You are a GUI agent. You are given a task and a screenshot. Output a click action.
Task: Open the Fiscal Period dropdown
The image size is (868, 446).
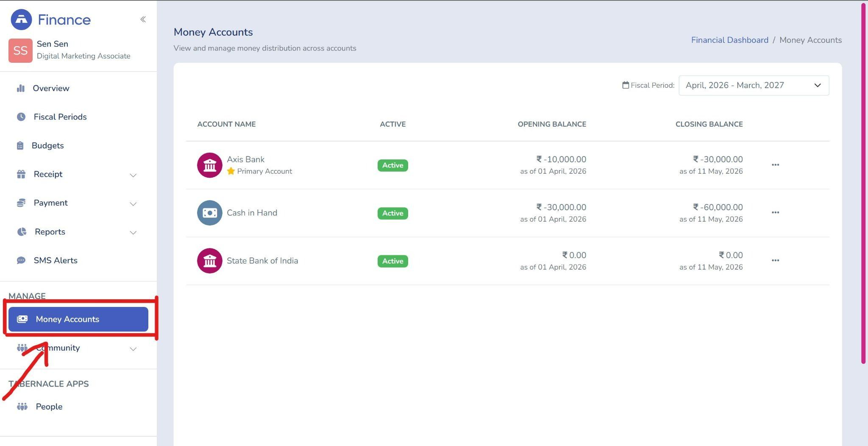(x=754, y=85)
